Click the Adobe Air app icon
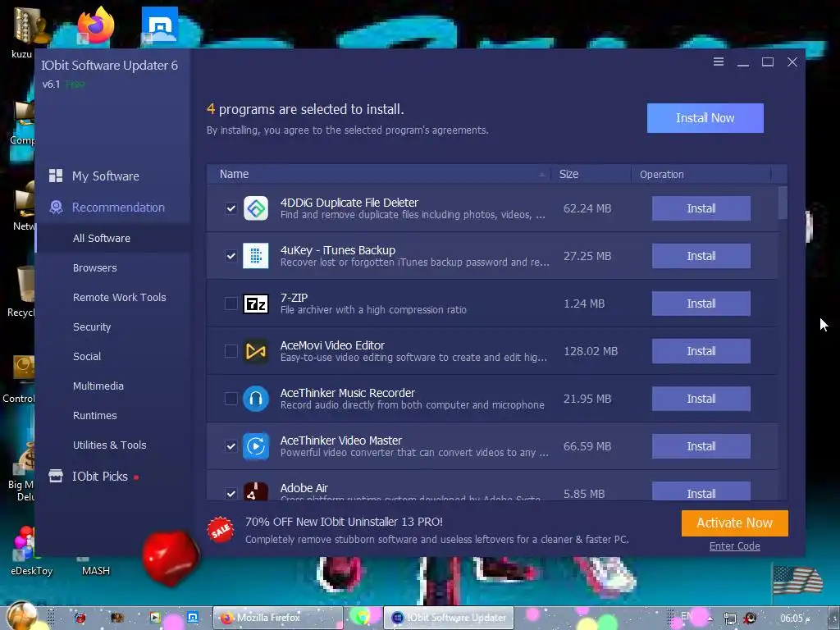840x630 pixels. 256,491
